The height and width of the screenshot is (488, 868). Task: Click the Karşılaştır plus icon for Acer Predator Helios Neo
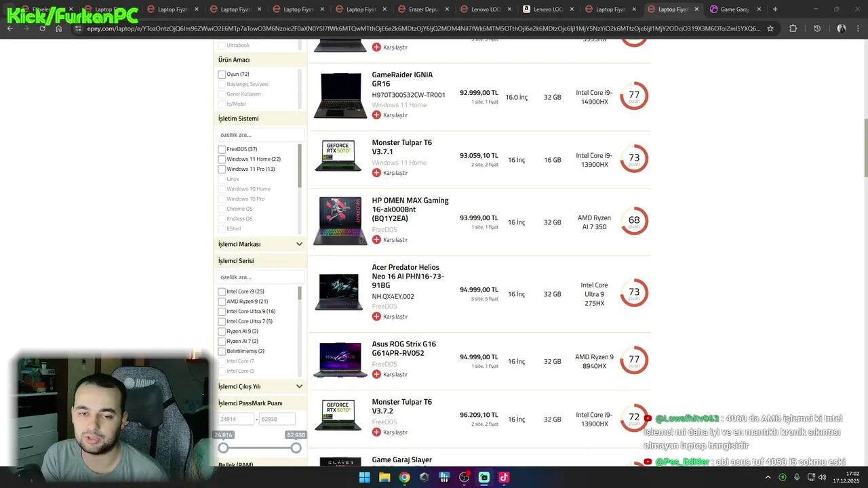[376, 317]
